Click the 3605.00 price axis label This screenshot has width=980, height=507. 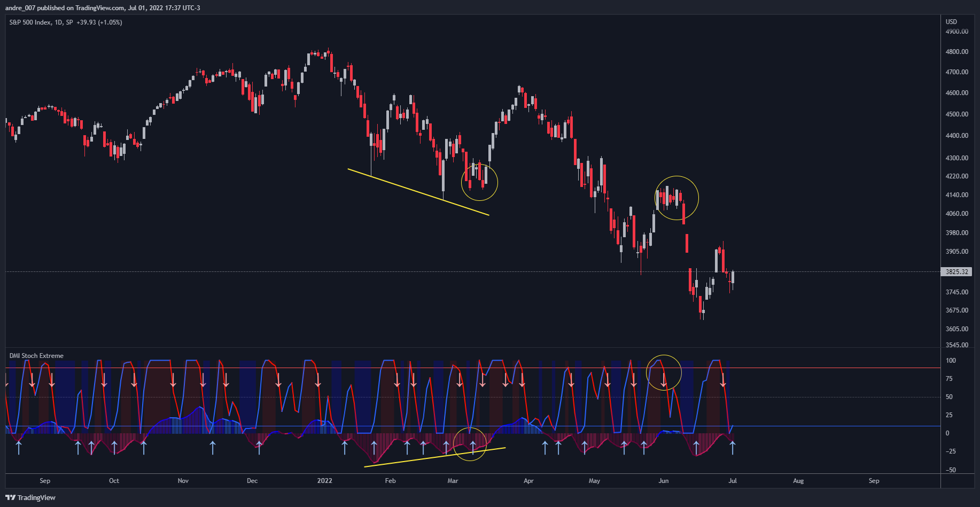pyautogui.click(x=956, y=329)
